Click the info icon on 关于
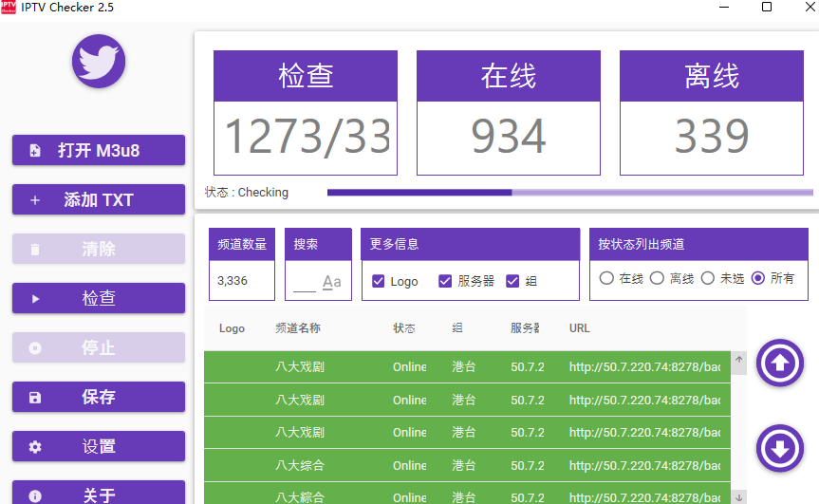Image resolution: width=819 pixels, height=504 pixels. tap(36, 495)
